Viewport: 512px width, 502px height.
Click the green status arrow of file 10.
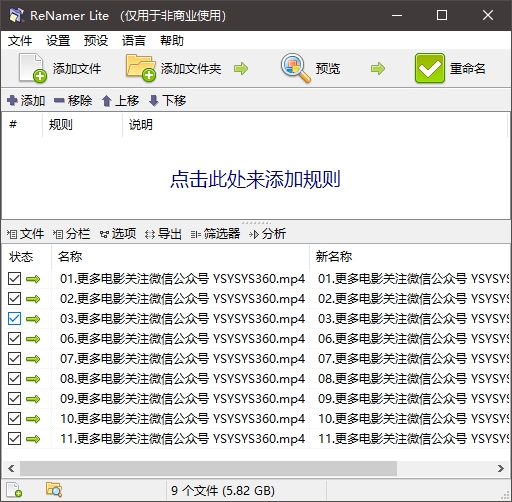click(x=33, y=419)
